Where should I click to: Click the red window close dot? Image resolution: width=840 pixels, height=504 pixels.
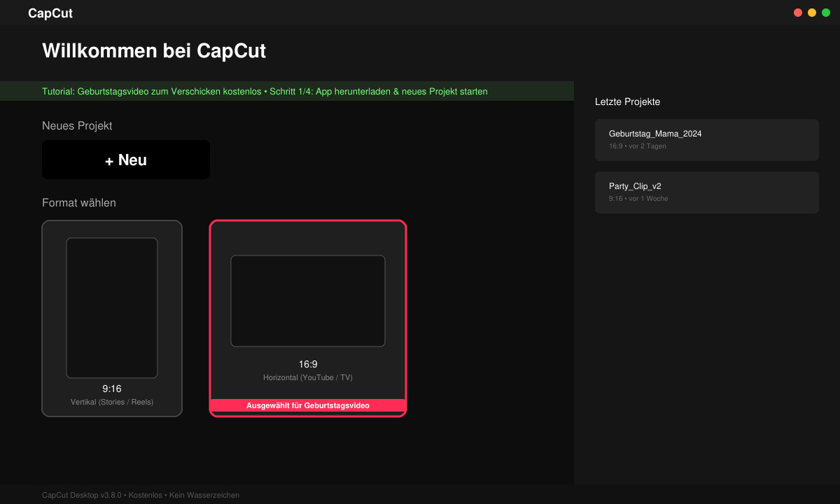798,13
